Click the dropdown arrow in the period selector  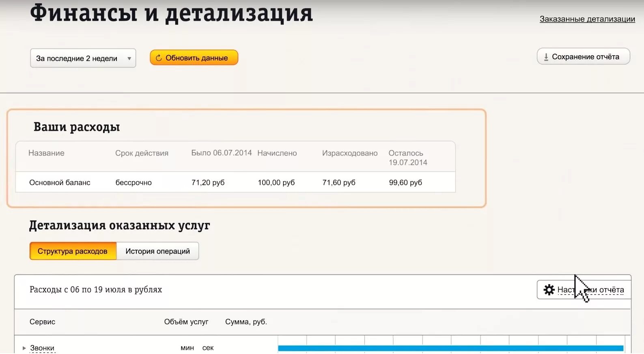coord(129,58)
